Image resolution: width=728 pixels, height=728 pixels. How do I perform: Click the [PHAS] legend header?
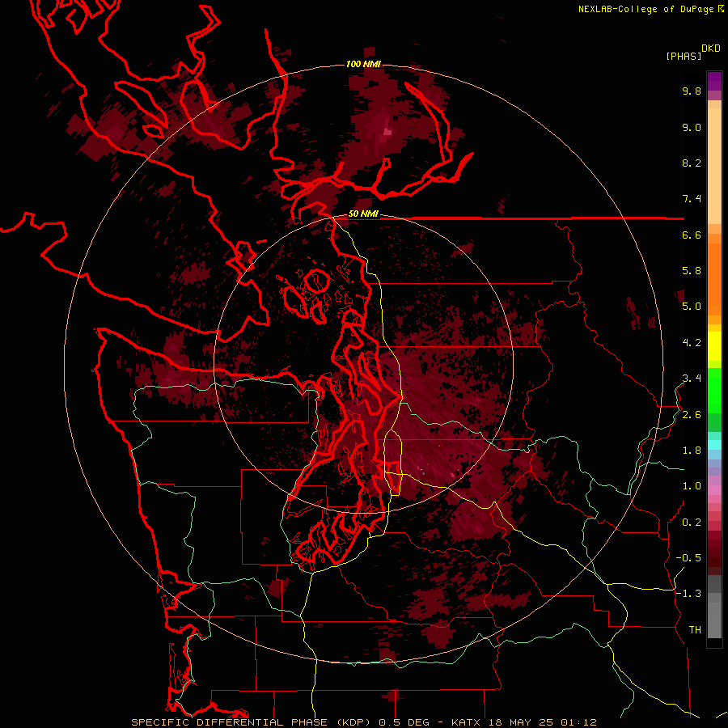tap(684, 57)
